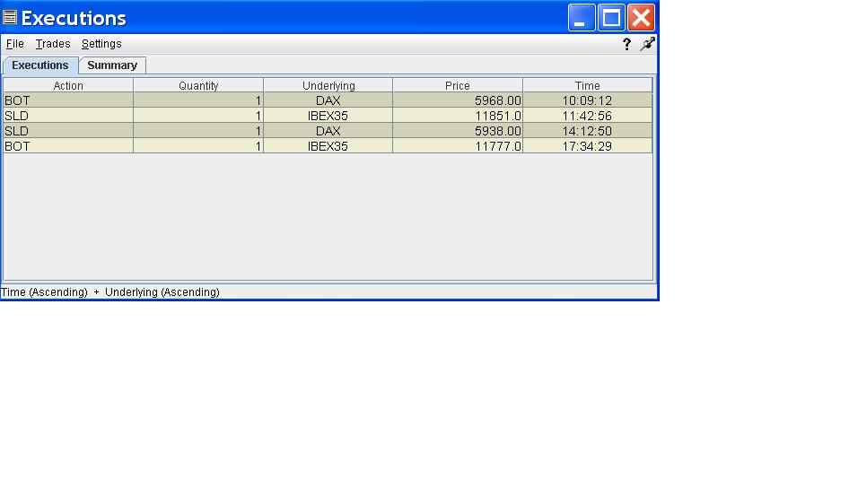Open the Trades menu
Screen dimensions: 849x504
tap(53, 44)
